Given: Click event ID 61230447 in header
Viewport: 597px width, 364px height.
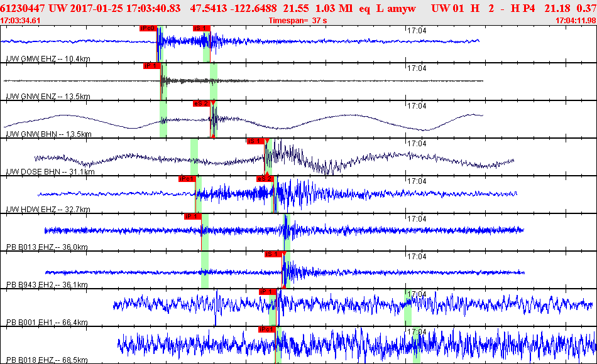Looking at the screenshot, I should 23,8.
